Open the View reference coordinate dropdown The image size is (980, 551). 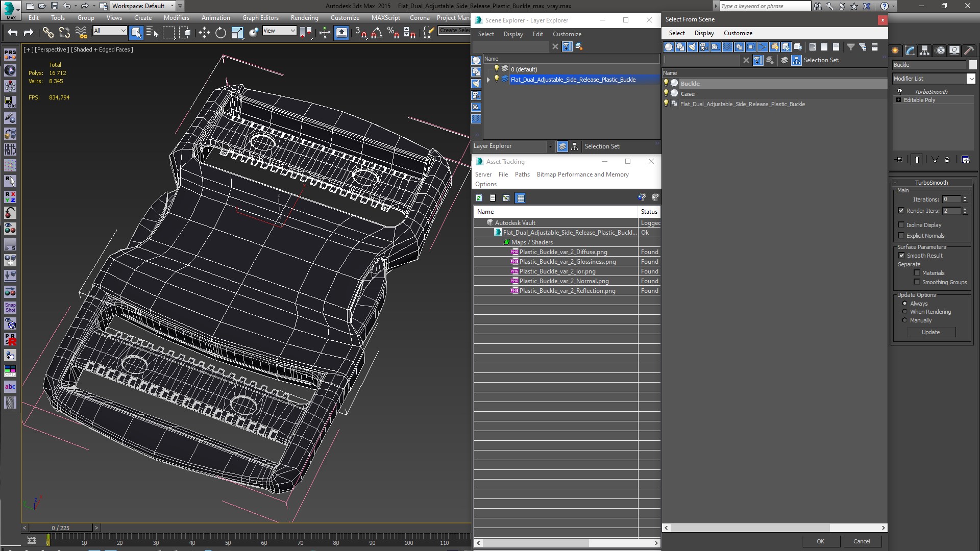coord(279,31)
